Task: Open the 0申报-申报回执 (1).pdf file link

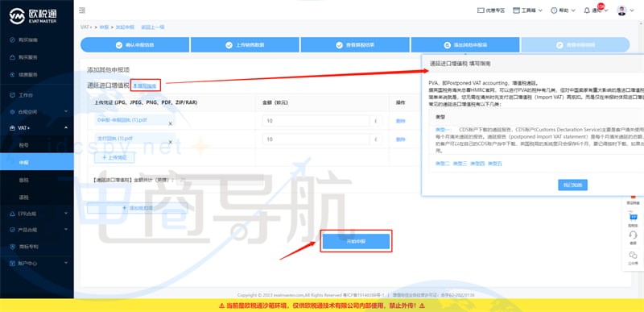Action: click(122, 120)
